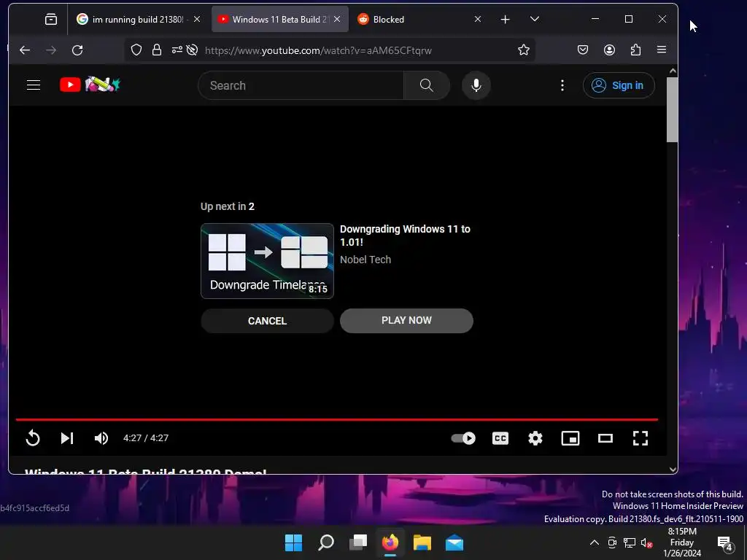This screenshot has height=560, width=747.
Task: Show site security padlock info
Action: coord(156,50)
